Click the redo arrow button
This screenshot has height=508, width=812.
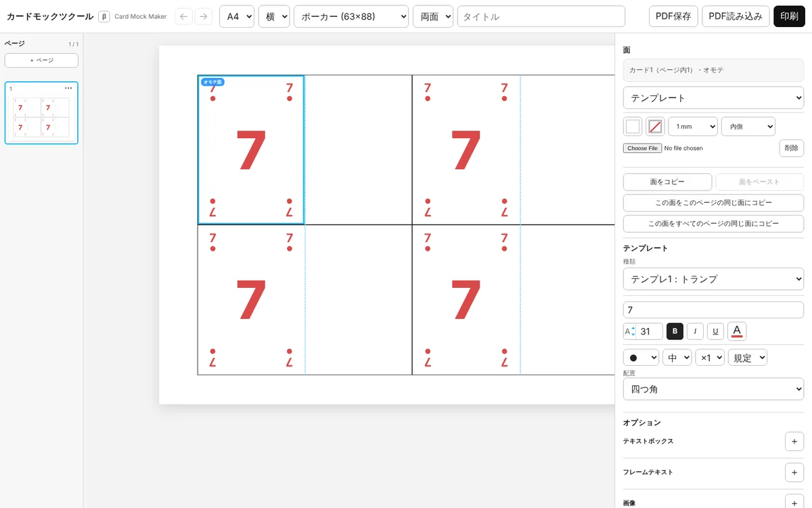(204, 16)
